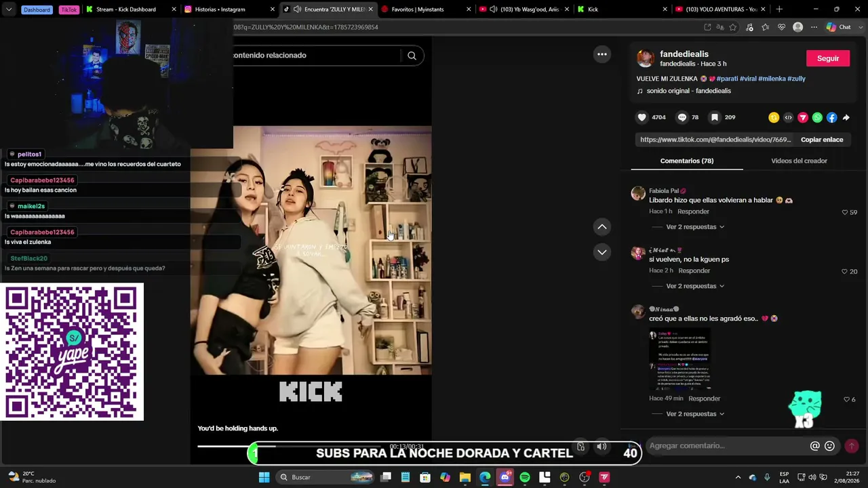Open the taskbar clock and date
Image resolution: width=868 pixels, height=488 pixels.
[846, 478]
